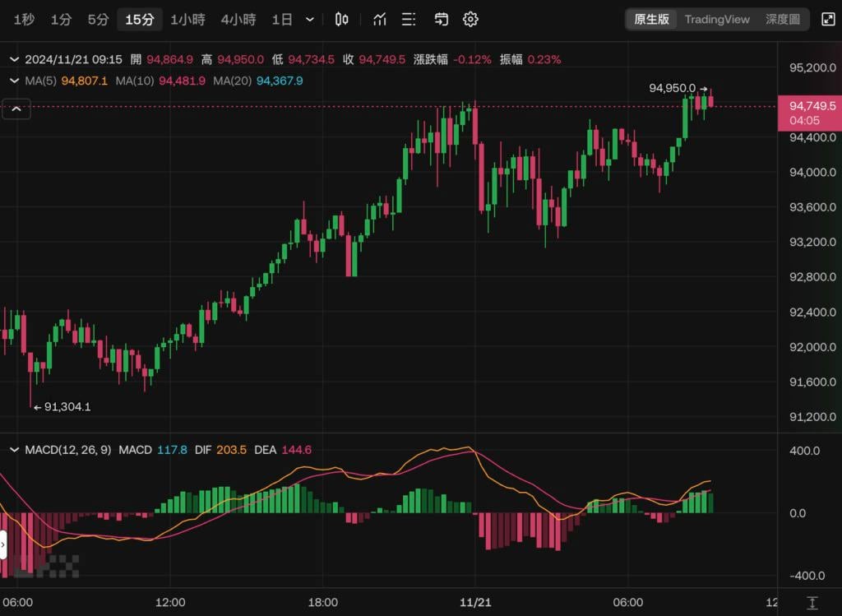Choose the 1日 interval
The image size is (842, 616).
point(282,20)
